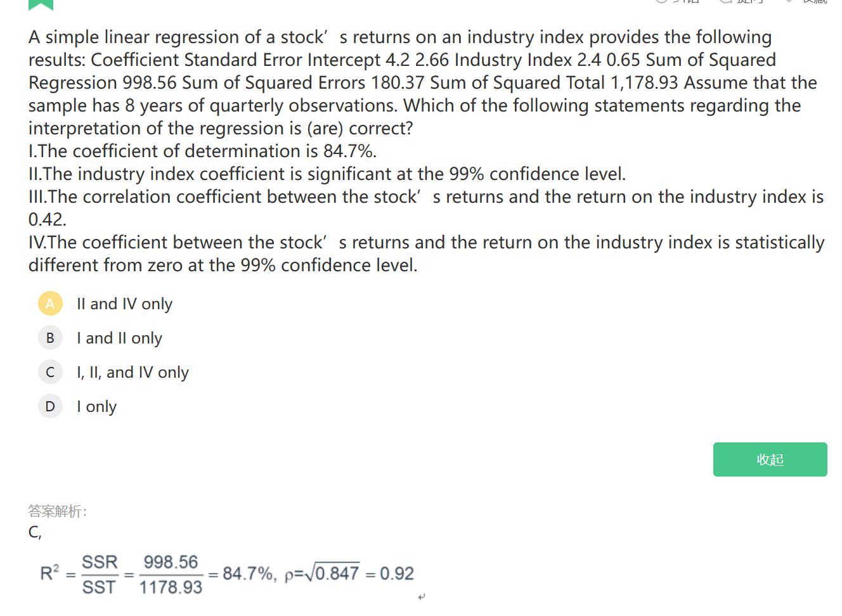Choose the "I, II, and IV only" answer text

pyautogui.click(x=133, y=373)
